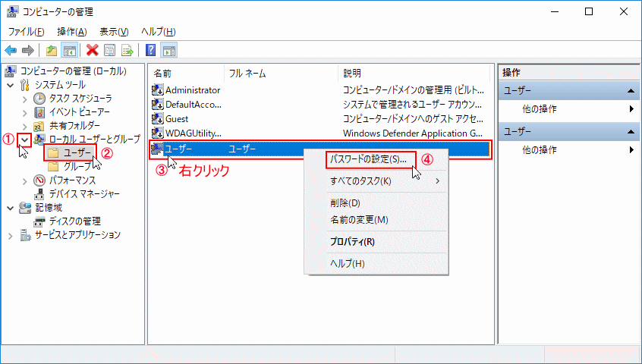Expand the 共有フォルダー node

click(25, 126)
